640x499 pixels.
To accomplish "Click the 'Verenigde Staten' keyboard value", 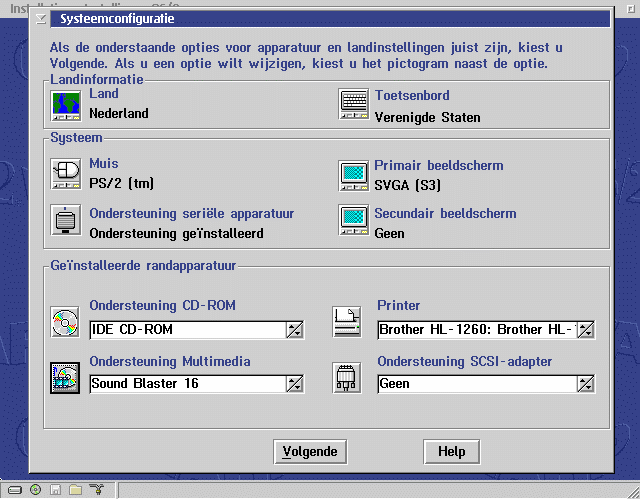I will [427, 118].
